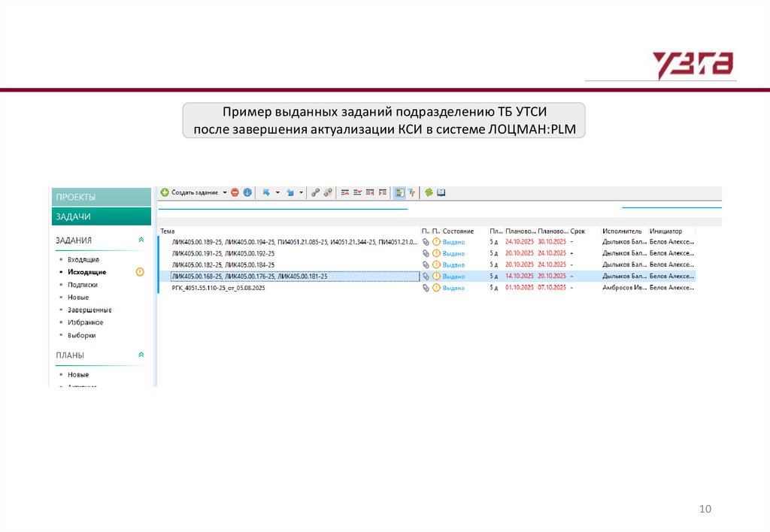Click paperclip icon in ЛИК405.00.189-25 row
Screen dimensions: 770x532
pyautogui.click(x=426, y=242)
